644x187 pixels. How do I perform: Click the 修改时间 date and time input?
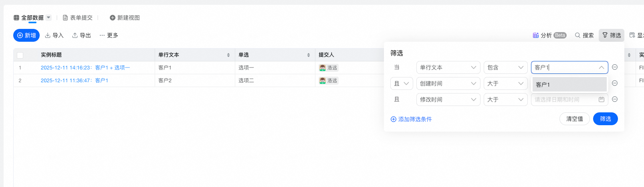click(565, 100)
